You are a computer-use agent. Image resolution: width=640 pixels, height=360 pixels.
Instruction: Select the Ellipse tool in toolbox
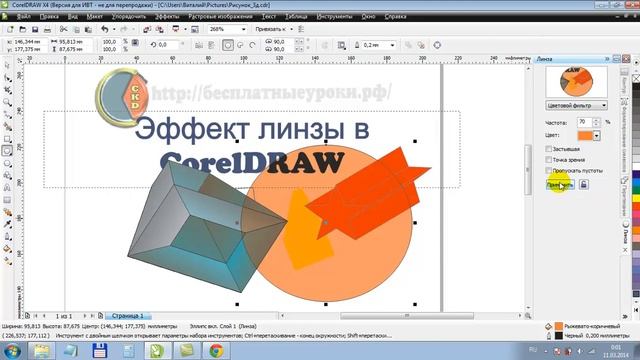pyautogui.click(x=7, y=151)
